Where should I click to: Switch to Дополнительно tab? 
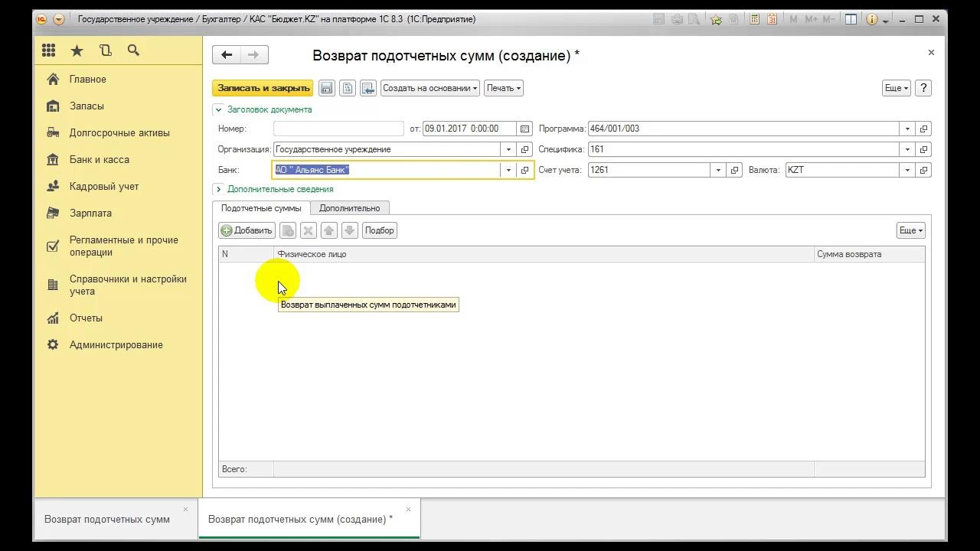[350, 208]
